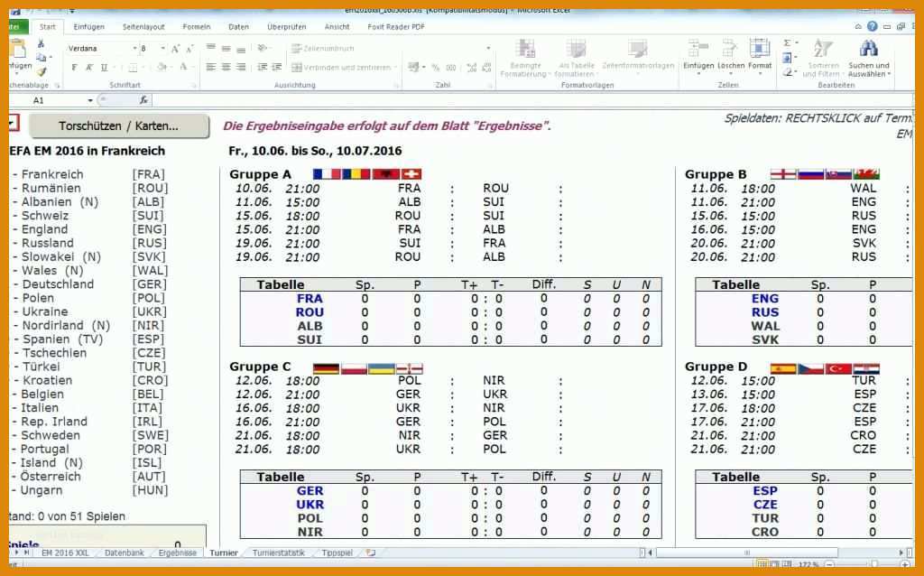Open the Einfügen ribbon tab
924x576 pixels.
pyautogui.click(x=89, y=26)
